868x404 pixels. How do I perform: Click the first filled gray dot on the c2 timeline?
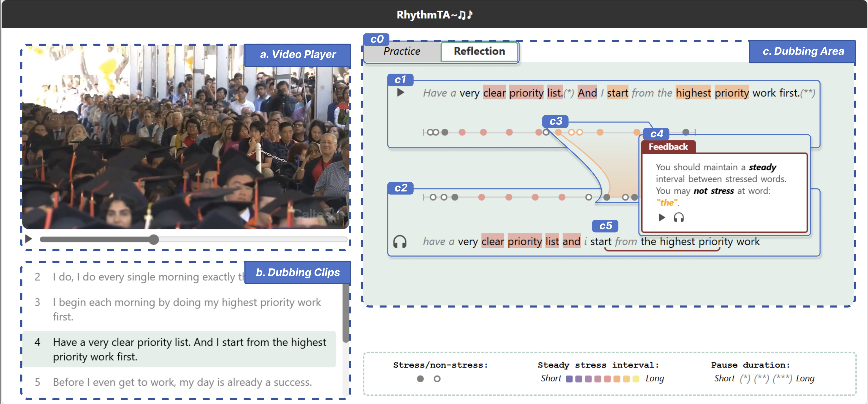(x=455, y=197)
